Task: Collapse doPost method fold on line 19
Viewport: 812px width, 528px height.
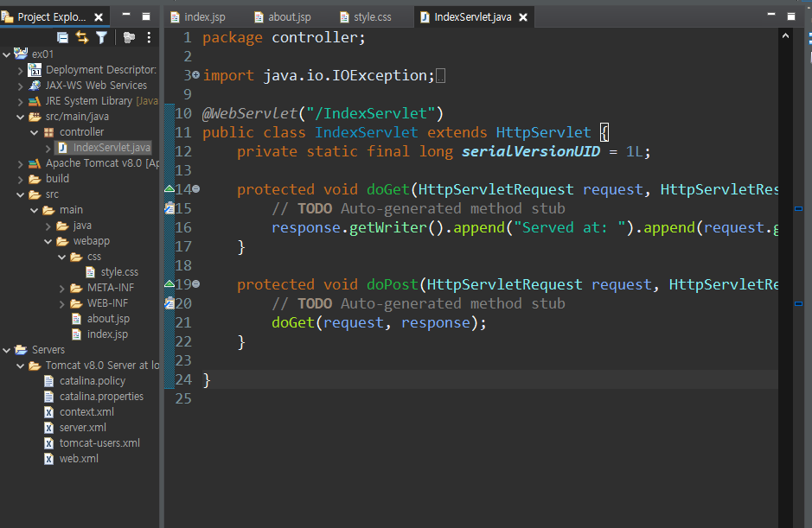Action: 196,283
